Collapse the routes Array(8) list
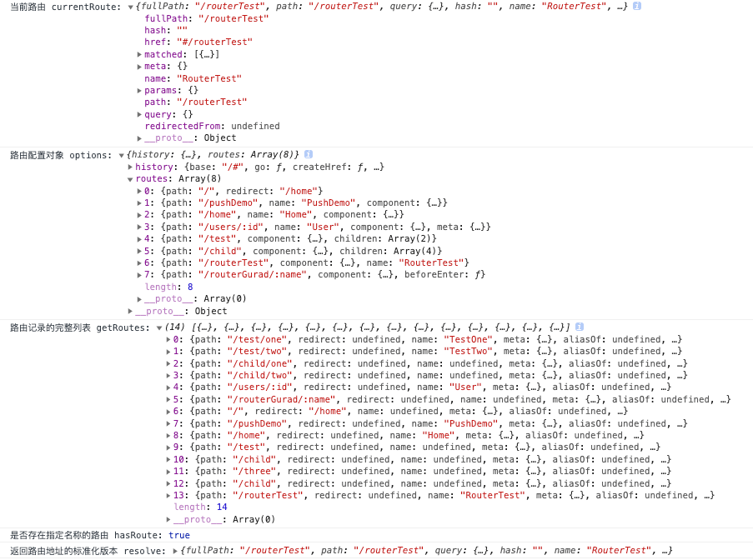The width and height of the screenshot is (753, 560). [x=130, y=179]
